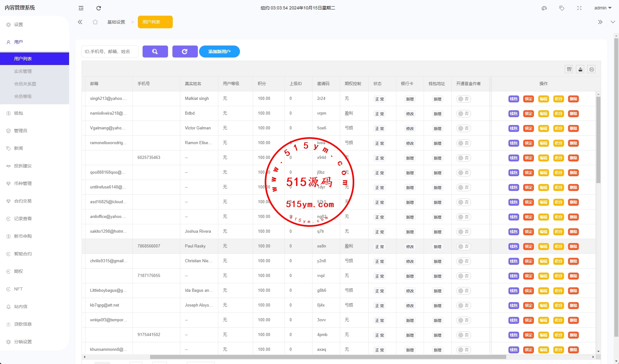Click the page refresh icon in header
Viewport: 619px width, 364px height.
(99, 8)
